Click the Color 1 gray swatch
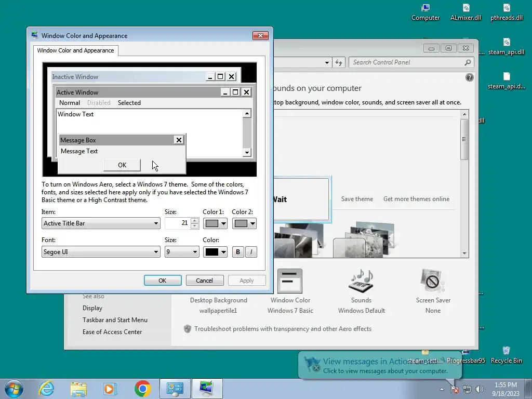Screen dimensions: 532x399 [212, 223]
